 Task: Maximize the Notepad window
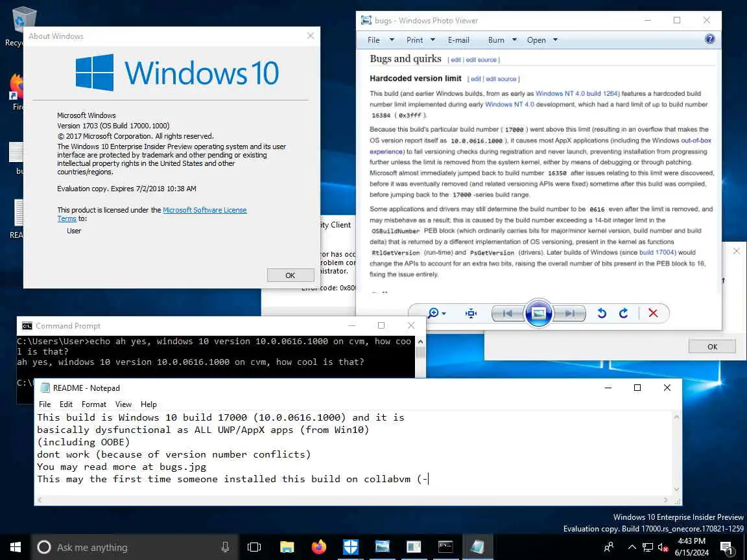coord(637,388)
